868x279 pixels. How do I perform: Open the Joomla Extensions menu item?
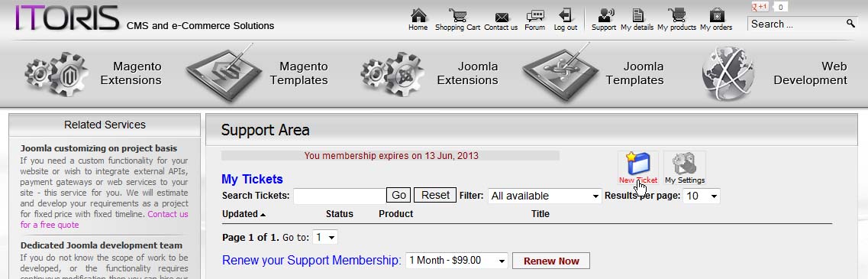467,73
